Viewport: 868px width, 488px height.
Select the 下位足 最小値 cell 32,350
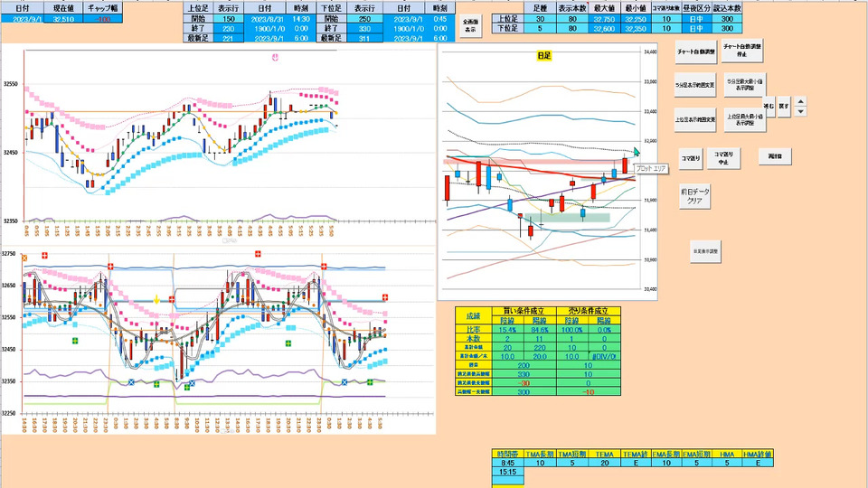(636, 28)
